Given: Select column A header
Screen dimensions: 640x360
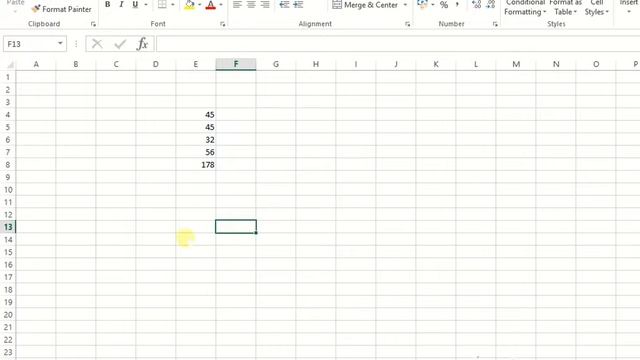Looking at the screenshot, I should pos(36,64).
